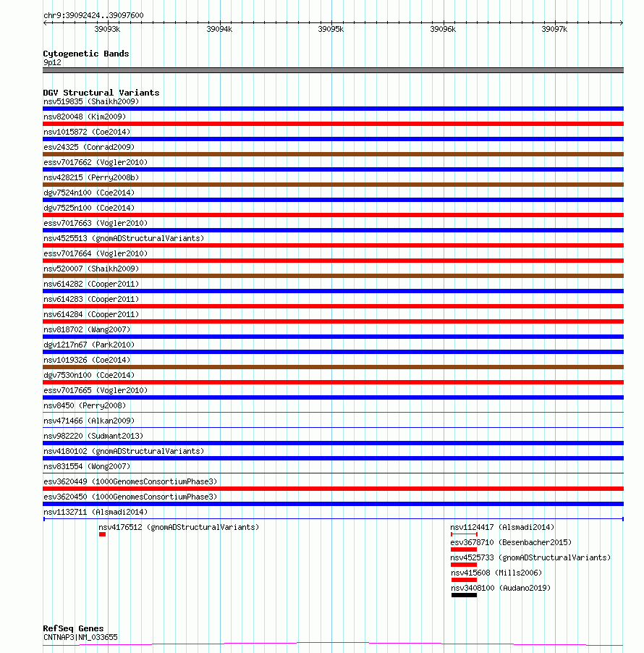
Task: Click the esv24325 (Conrad2009) label
Action: (x=89, y=147)
